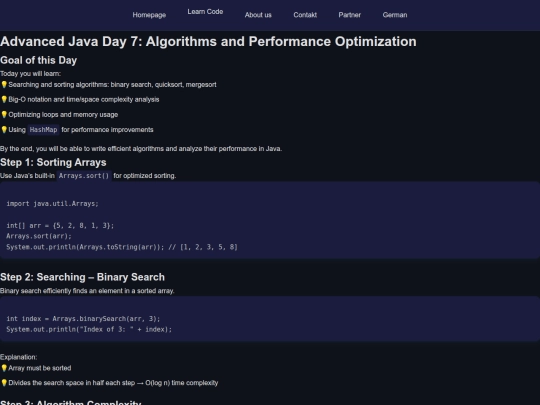Click the System.out.println(Arrays.toString(arr)) line
The image size is (540, 405).
click(122, 247)
